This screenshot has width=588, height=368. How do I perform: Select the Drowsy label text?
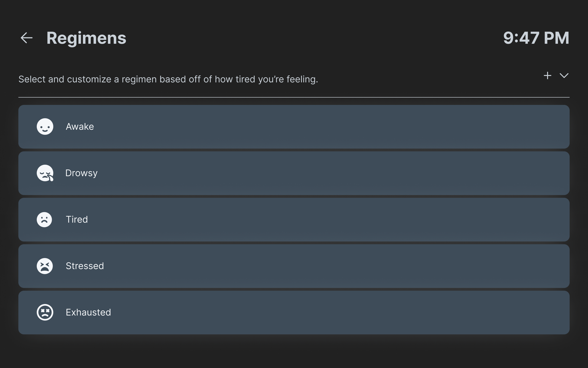click(x=81, y=173)
